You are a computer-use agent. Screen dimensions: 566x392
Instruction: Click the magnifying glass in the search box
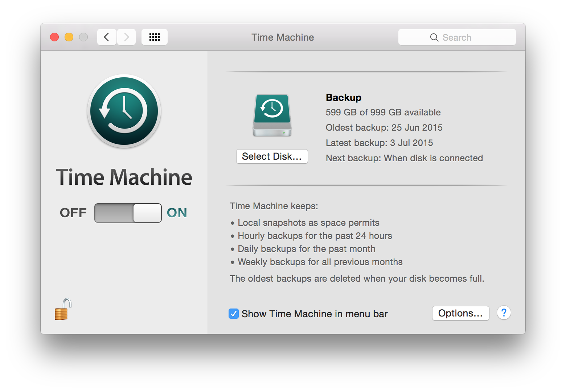point(434,37)
